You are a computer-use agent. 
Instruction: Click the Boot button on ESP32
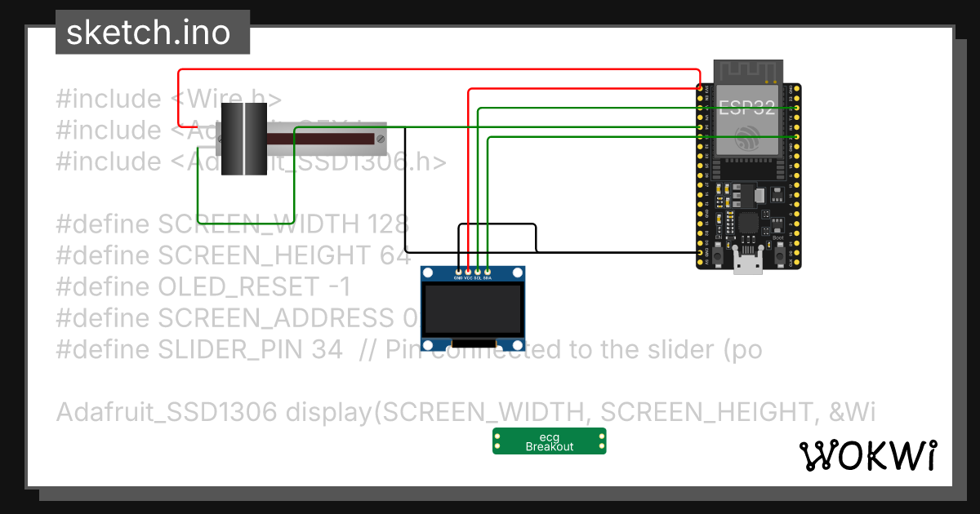(x=779, y=255)
